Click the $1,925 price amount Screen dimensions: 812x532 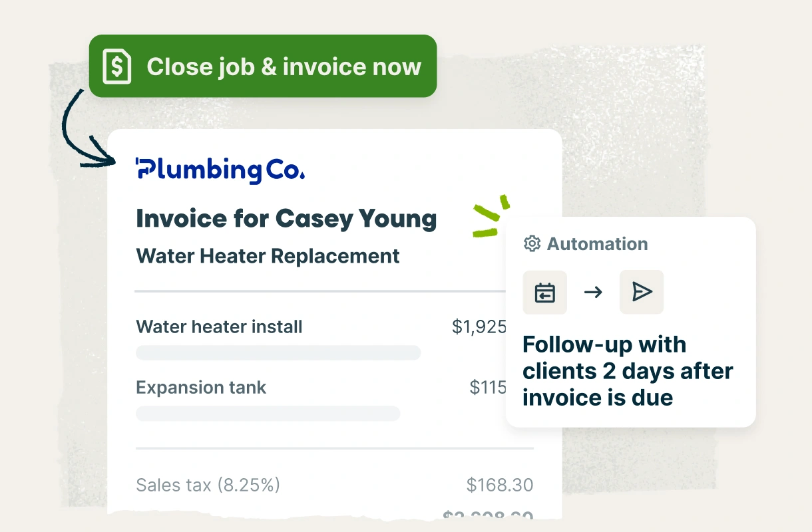pyautogui.click(x=479, y=327)
